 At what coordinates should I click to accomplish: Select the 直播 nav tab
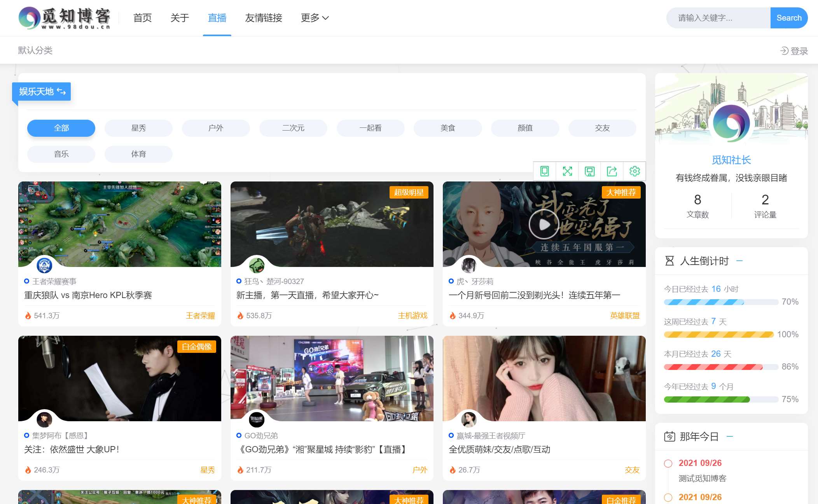tap(217, 18)
